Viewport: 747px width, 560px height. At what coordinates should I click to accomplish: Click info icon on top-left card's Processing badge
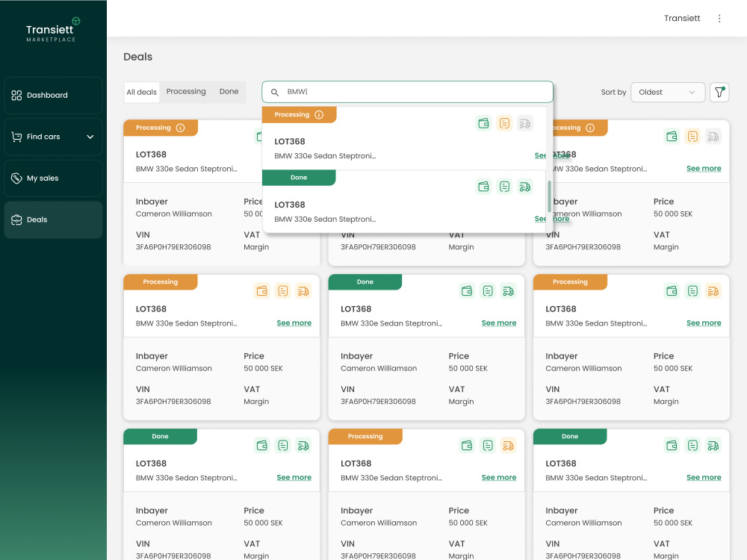pos(180,128)
